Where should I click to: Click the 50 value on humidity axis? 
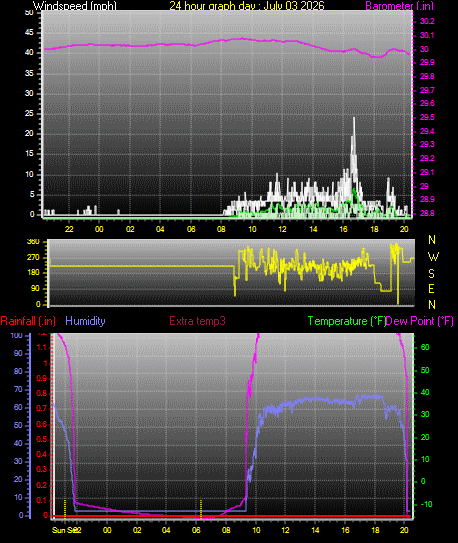18,425
